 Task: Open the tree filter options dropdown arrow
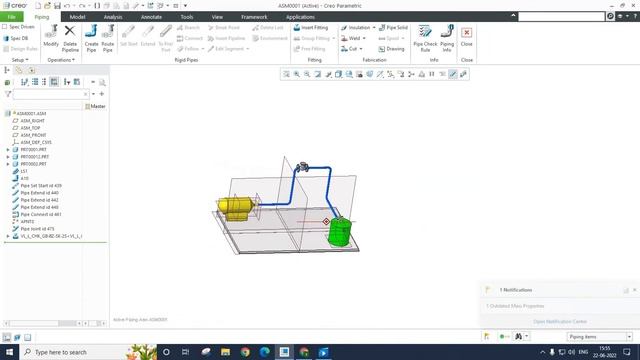pos(93,94)
